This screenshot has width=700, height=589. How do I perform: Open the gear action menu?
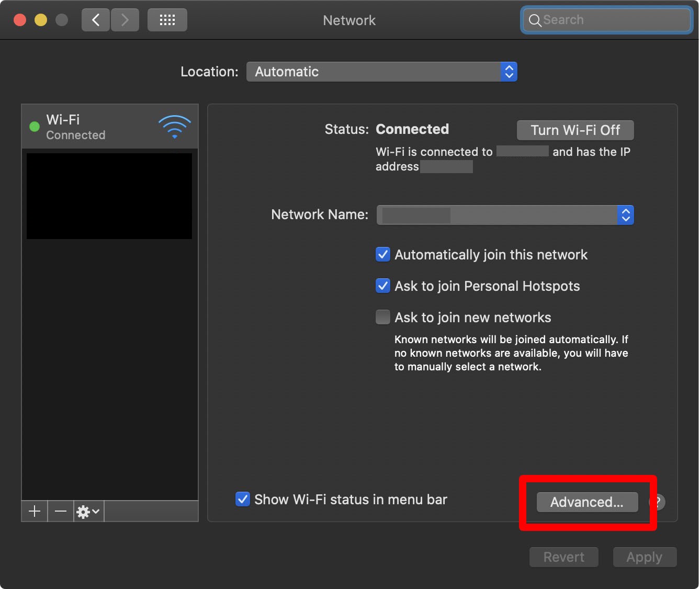point(88,511)
